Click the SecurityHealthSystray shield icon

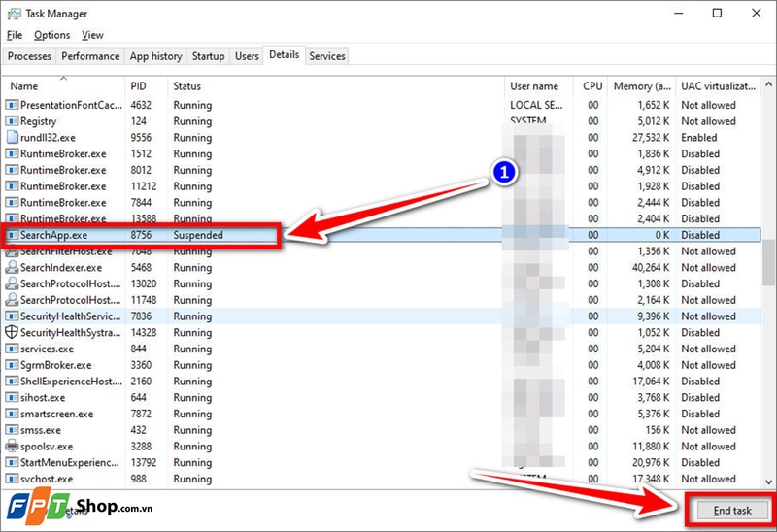point(12,332)
